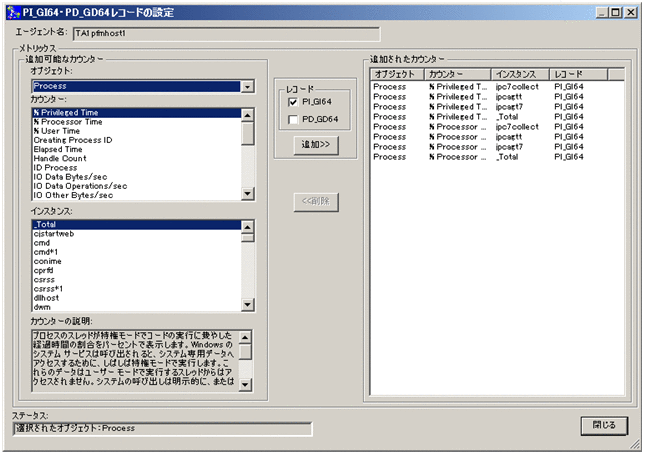Select 'dllhost' instance
The image size is (645, 455).
point(137,298)
